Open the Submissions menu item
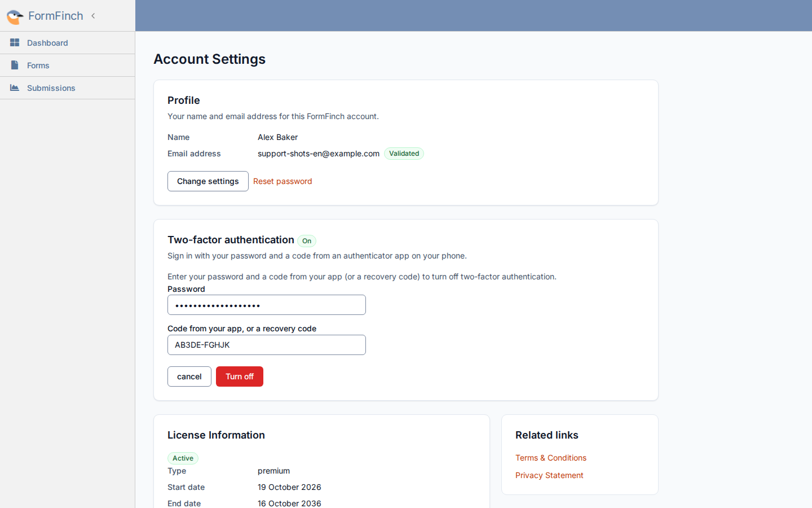Viewport: 812px width, 508px height. (x=68, y=88)
